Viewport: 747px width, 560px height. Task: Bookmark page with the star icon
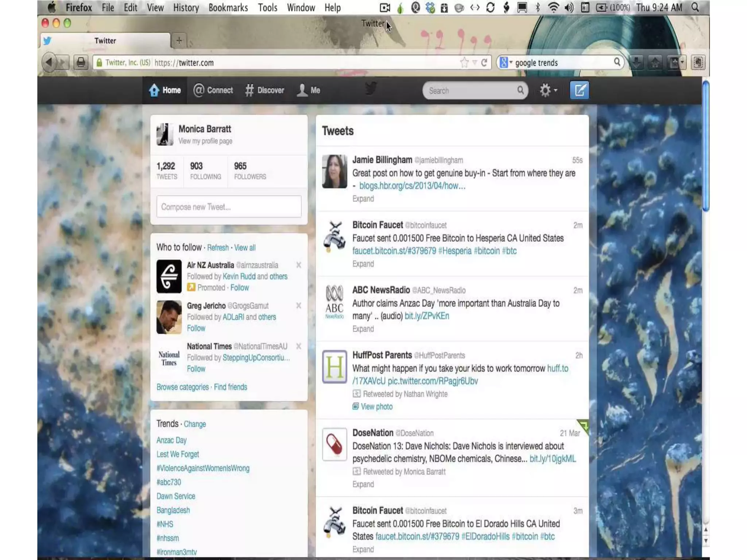(x=464, y=63)
